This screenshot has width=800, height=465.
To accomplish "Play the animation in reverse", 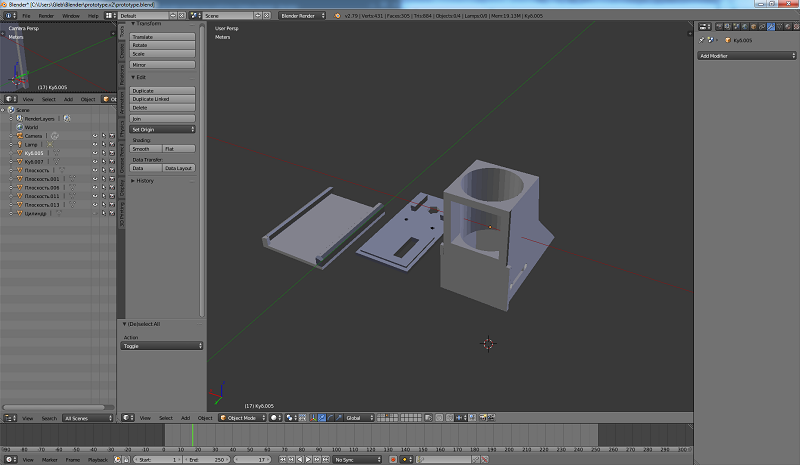I will coord(299,459).
